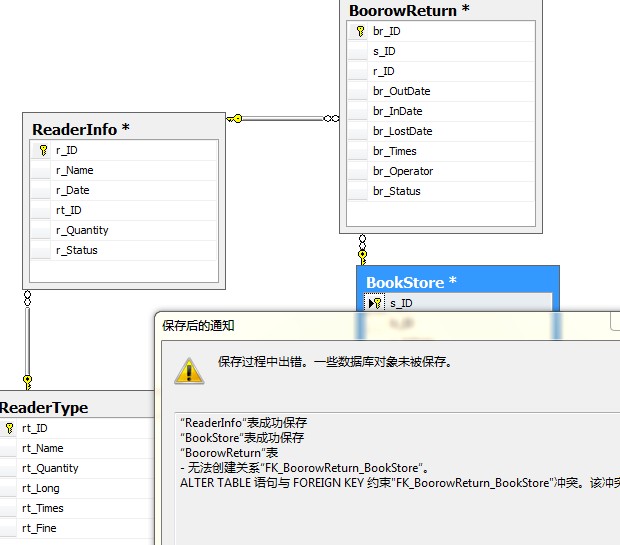Select relationship line between ReaderInfo and ReaderType
Screen dimensions: 620x545
[x=27, y=341]
